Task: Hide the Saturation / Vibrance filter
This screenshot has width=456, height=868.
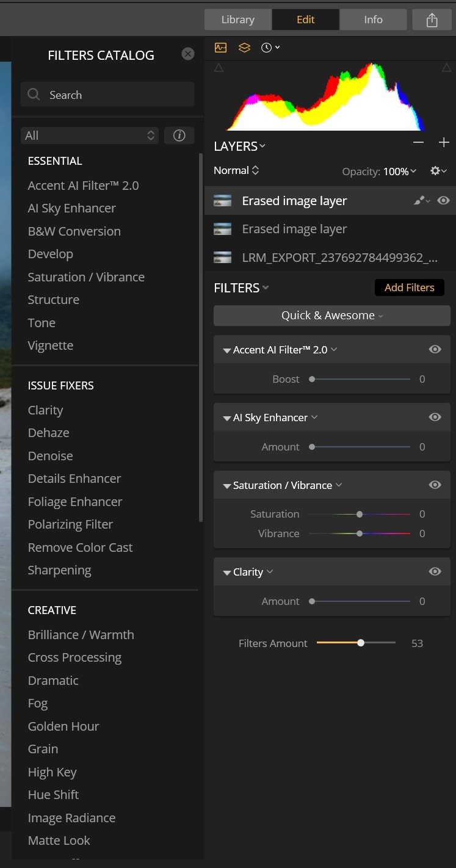Action: [435, 485]
